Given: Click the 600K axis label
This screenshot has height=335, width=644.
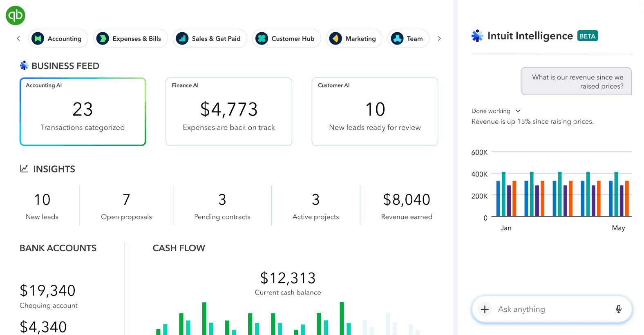Looking at the screenshot, I should [x=479, y=152].
